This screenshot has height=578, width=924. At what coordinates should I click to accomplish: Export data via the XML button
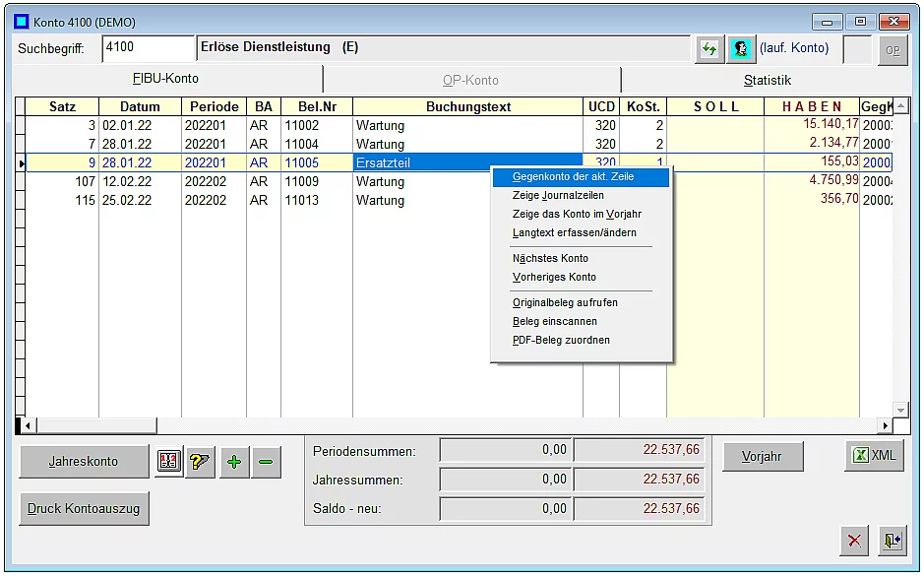874,455
